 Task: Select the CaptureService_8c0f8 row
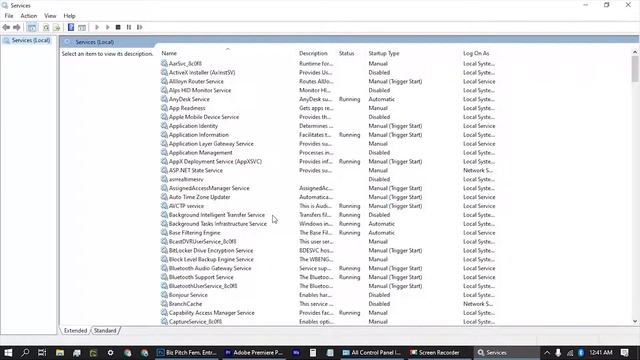[327, 322]
